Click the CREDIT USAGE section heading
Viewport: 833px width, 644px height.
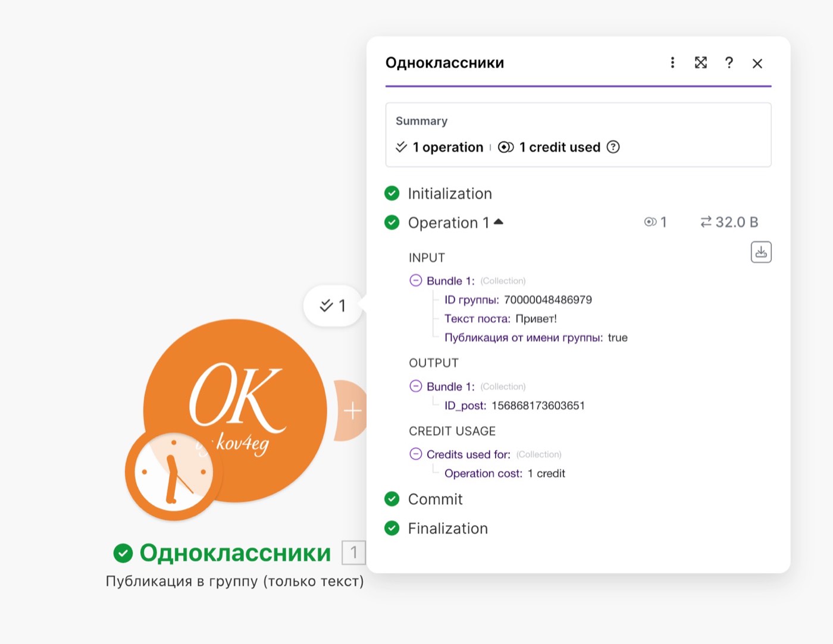[x=452, y=431]
